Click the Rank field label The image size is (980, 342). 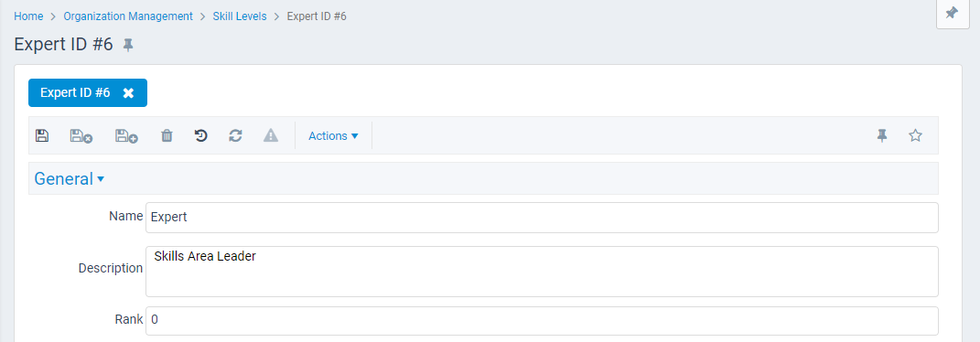click(129, 319)
